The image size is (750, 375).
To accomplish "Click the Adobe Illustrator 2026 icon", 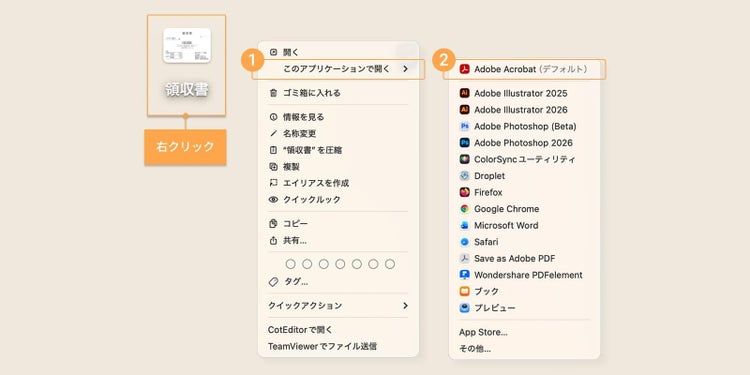I will (464, 110).
